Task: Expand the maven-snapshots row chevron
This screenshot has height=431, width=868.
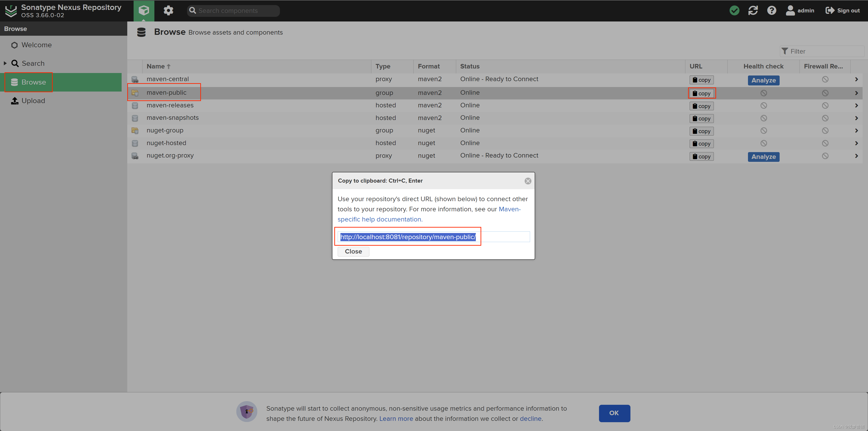Action: (856, 118)
